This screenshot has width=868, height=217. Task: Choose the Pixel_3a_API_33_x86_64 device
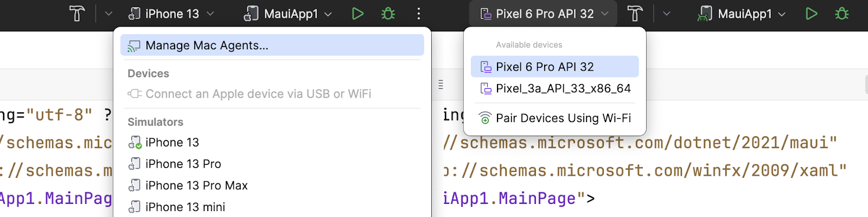(563, 88)
